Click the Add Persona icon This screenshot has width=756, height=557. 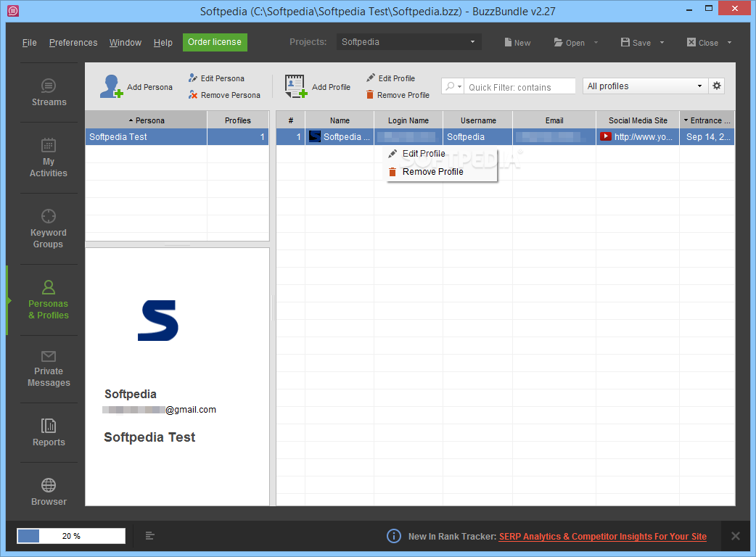(112, 87)
